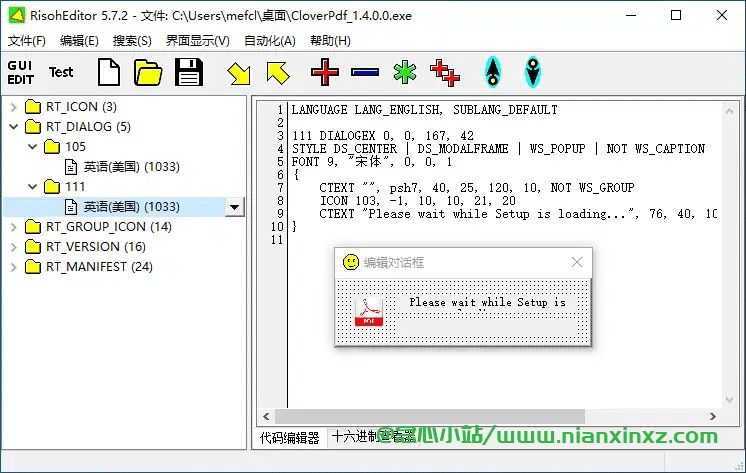Click the code editor left scroll arrow
The width and height of the screenshot is (746, 473).
(x=266, y=417)
